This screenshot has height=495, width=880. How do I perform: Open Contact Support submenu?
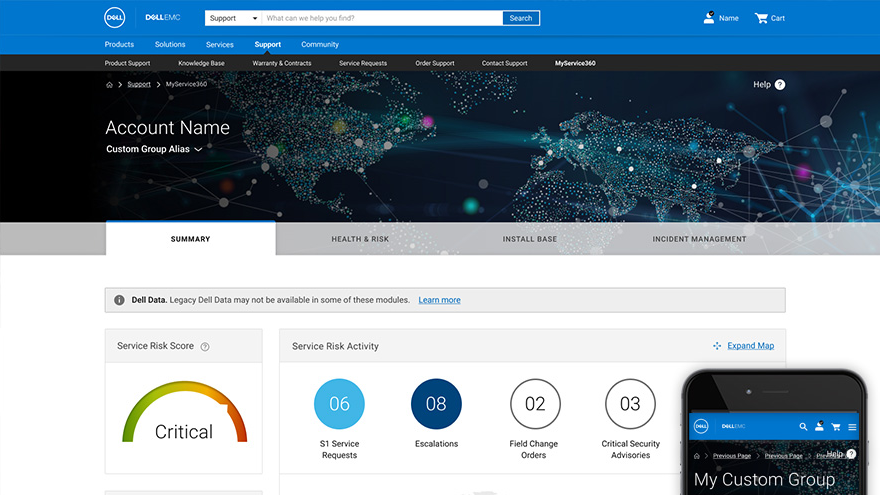[x=505, y=63]
